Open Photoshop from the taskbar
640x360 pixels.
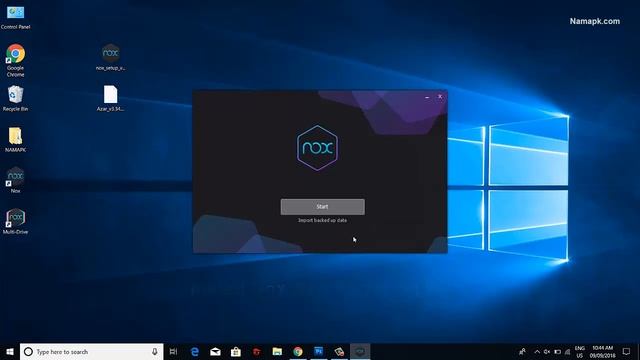click(x=319, y=351)
